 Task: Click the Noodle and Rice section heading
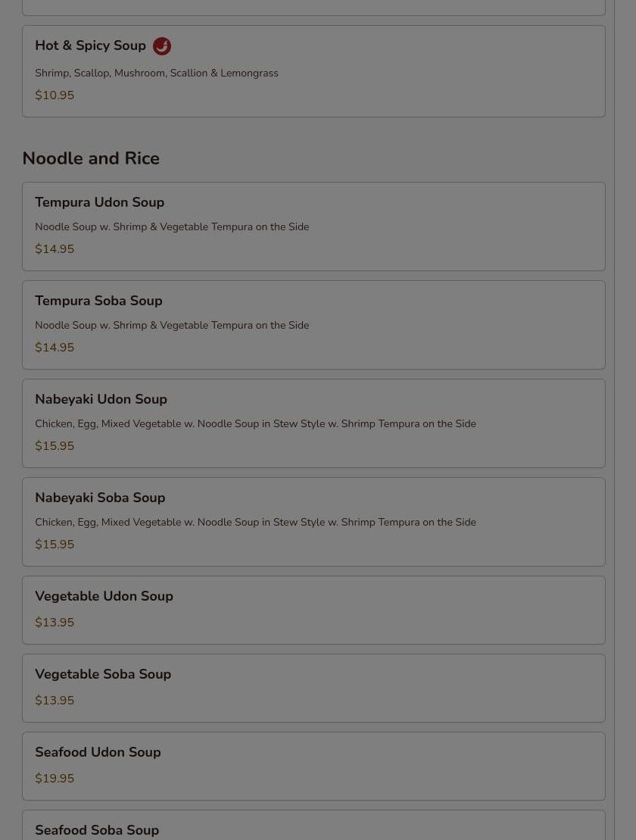tap(91, 159)
